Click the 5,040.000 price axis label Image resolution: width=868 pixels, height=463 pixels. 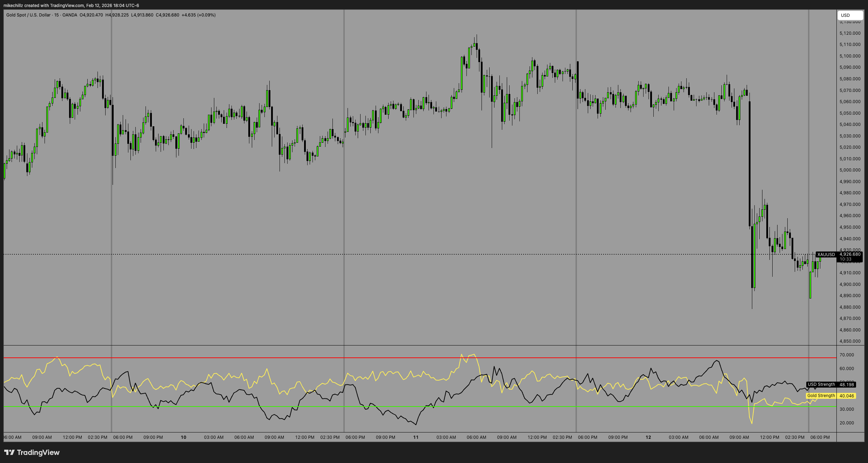tap(850, 125)
